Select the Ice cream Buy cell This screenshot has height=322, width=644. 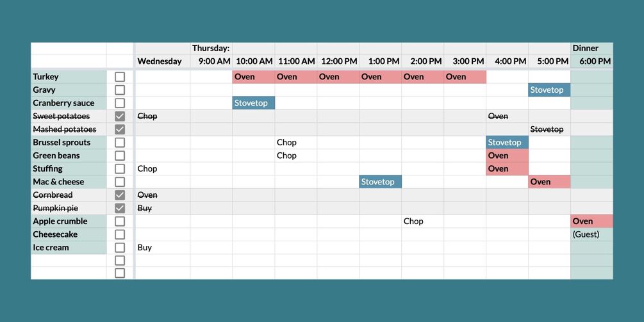pos(163,247)
